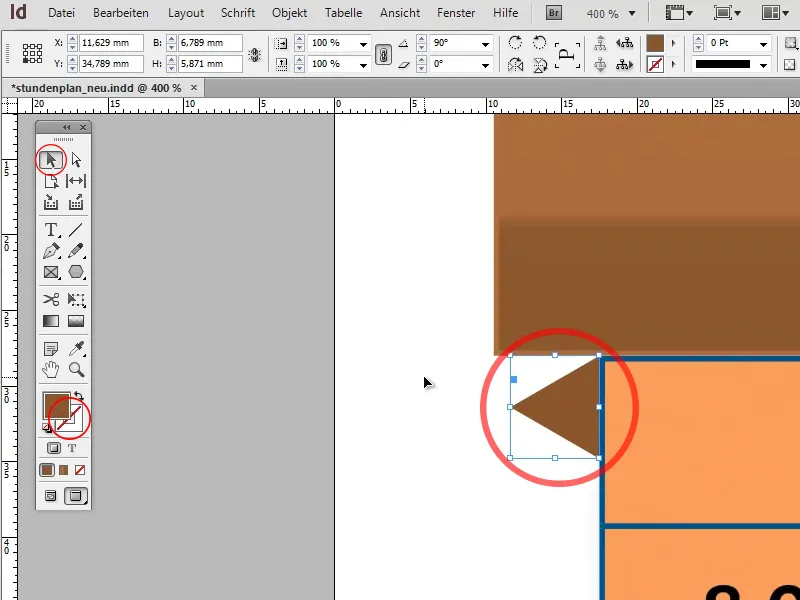Click the Y position field 34,789 mm

click(x=111, y=64)
